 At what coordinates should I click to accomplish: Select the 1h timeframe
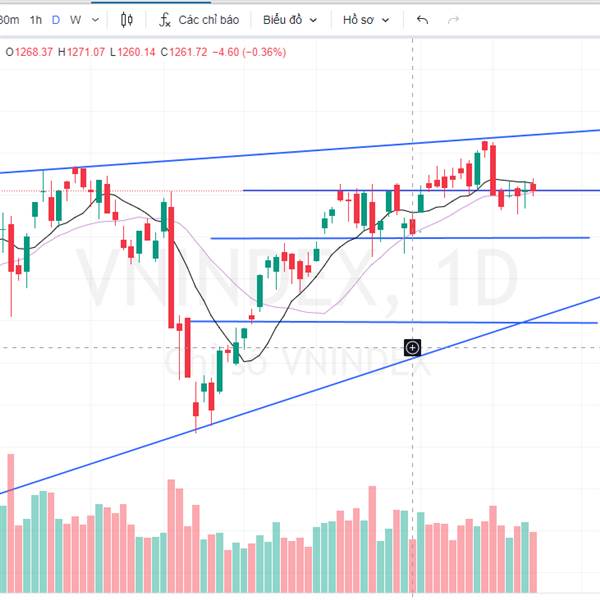pyautogui.click(x=36, y=19)
